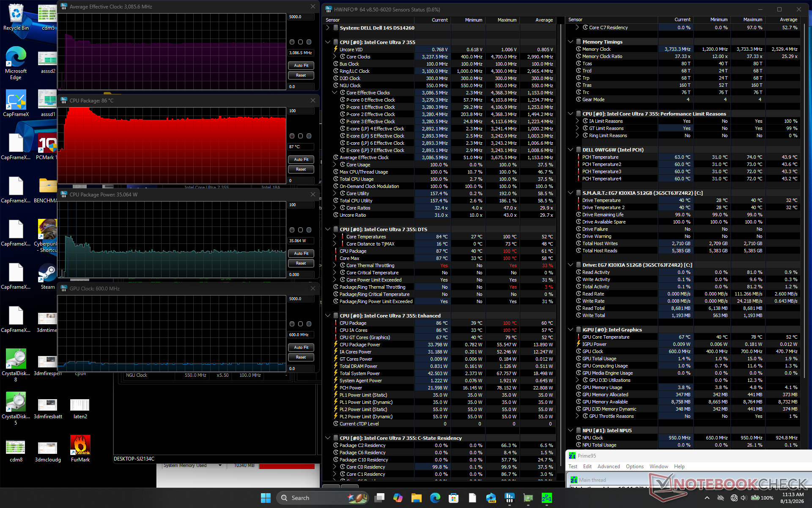Click the taskbar Search box
The width and height of the screenshot is (812, 508).
pyautogui.click(x=322, y=498)
